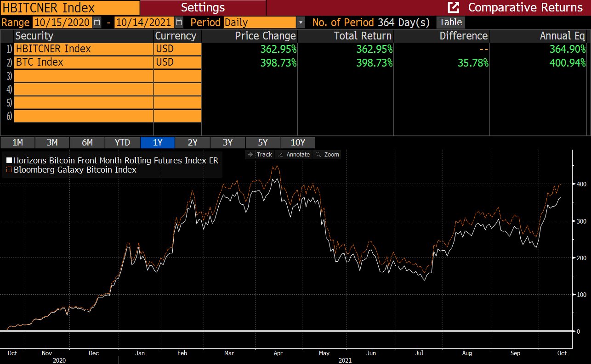The width and height of the screenshot is (591, 364).
Task: Activate the Track crosshair tool
Action: tap(260, 155)
